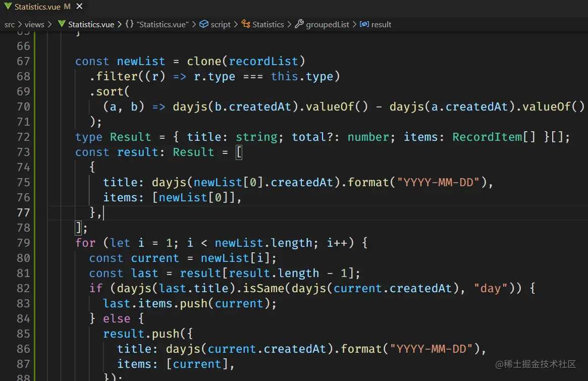Click "type" keyword on line 72
The height and width of the screenshot is (381, 588).
[89, 137]
